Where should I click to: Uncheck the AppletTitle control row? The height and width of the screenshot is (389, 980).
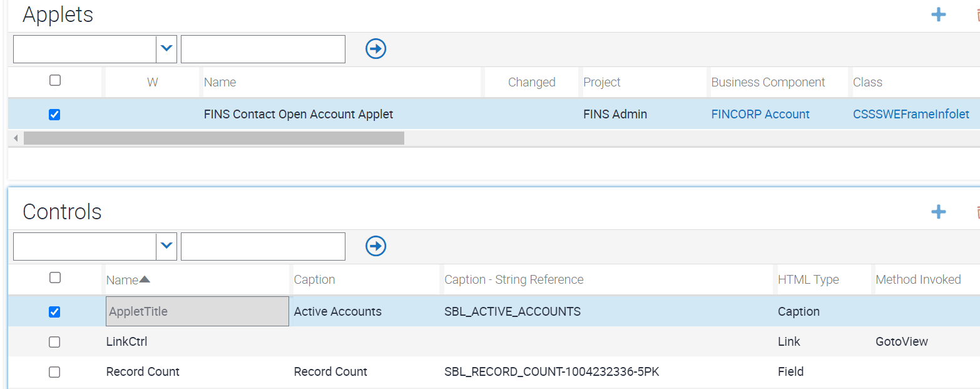pos(54,311)
